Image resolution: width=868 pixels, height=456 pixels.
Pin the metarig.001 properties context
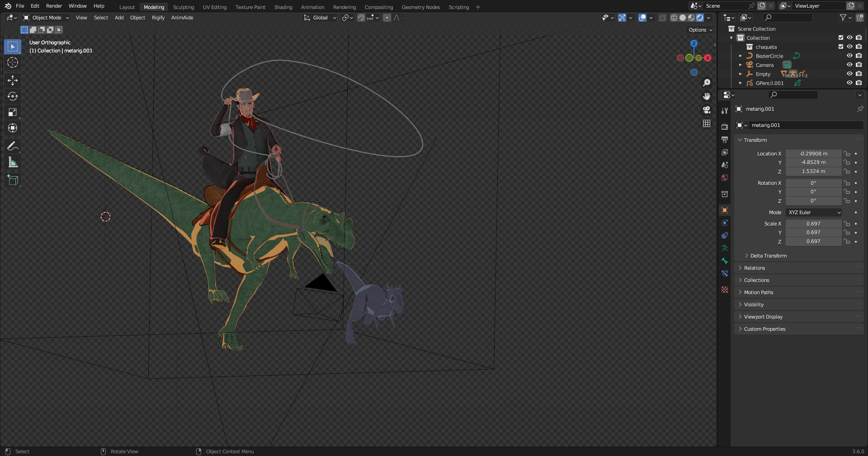click(860, 109)
